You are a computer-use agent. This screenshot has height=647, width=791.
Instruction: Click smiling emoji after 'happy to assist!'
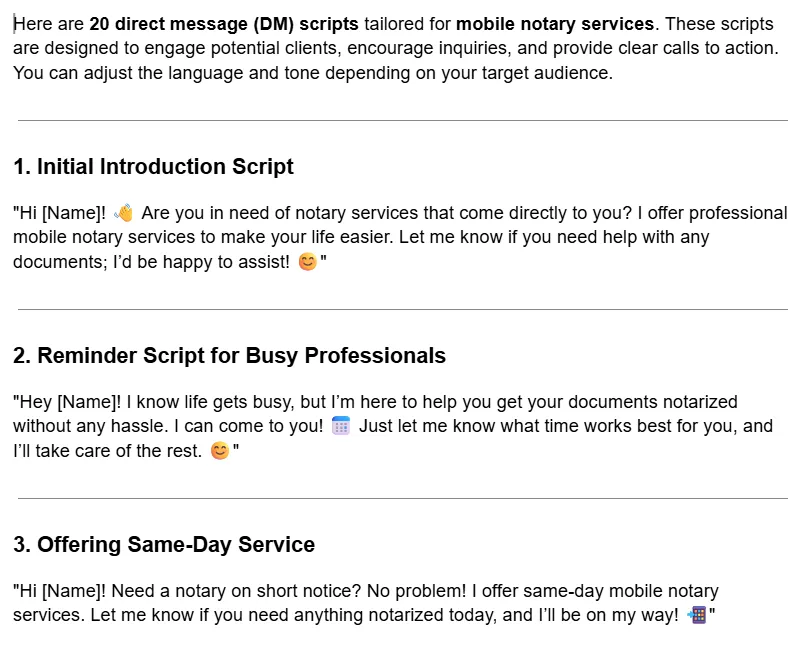pos(308,262)
